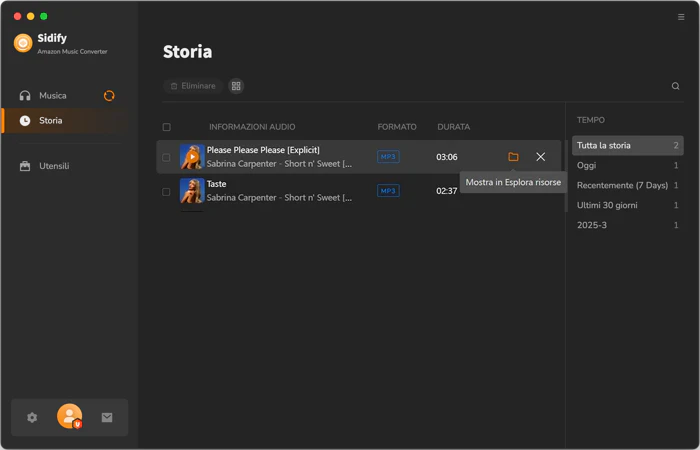The image size is (700, 450).
Task: Open the mail envelope icon
Action: pos(107,417)
